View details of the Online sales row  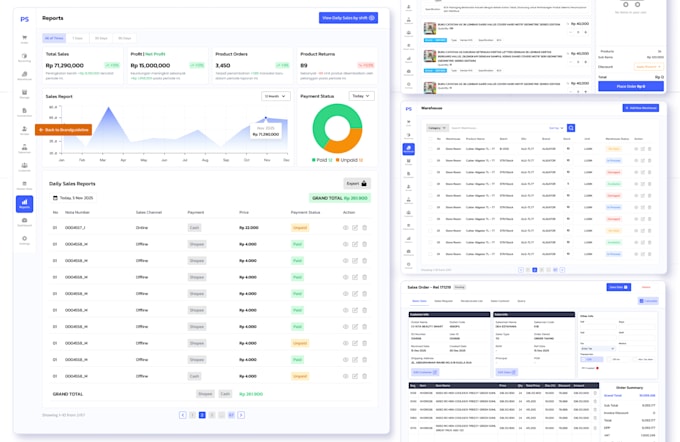click(346, 228)
